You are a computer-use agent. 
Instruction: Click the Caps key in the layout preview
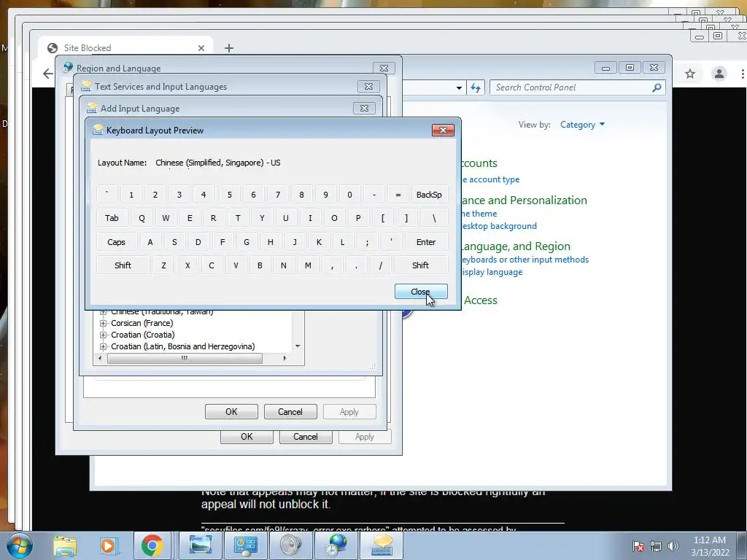(116, 242)
